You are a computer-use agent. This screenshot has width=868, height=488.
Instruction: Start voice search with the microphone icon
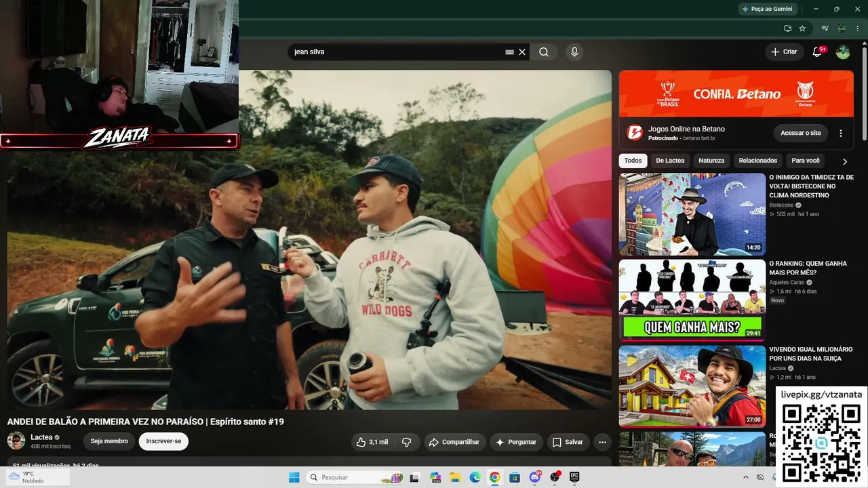pos(574,52)
